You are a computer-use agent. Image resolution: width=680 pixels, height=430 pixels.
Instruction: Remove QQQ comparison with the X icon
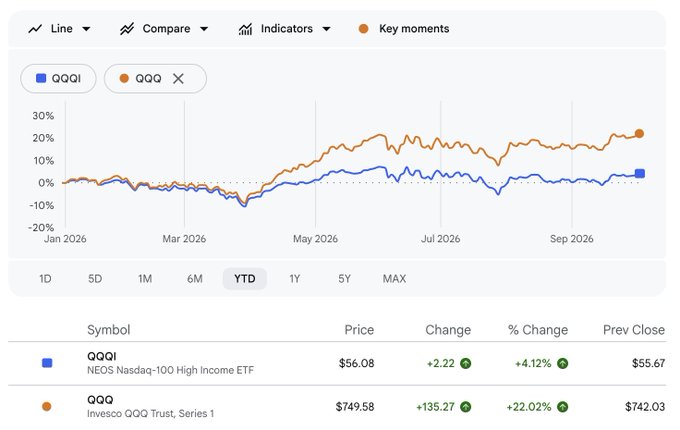(x=178, y=78)
